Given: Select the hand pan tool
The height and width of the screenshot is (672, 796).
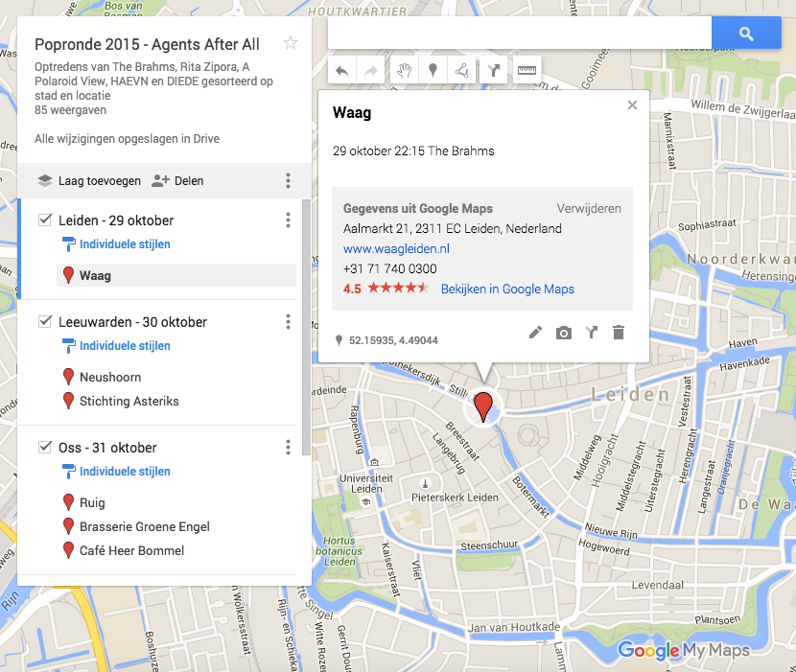Looking at the screenshot, I should (404, 70).
